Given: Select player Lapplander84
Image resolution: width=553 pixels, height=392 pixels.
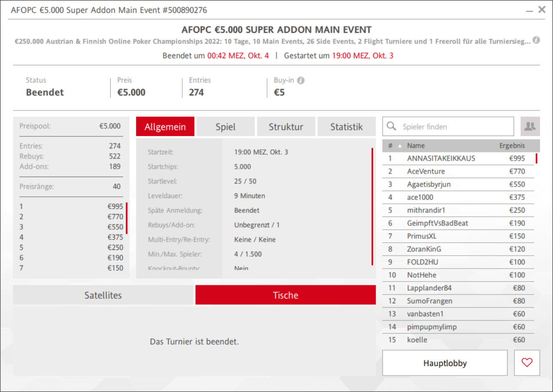Looking at the screenshot, I should pos(458,288).
